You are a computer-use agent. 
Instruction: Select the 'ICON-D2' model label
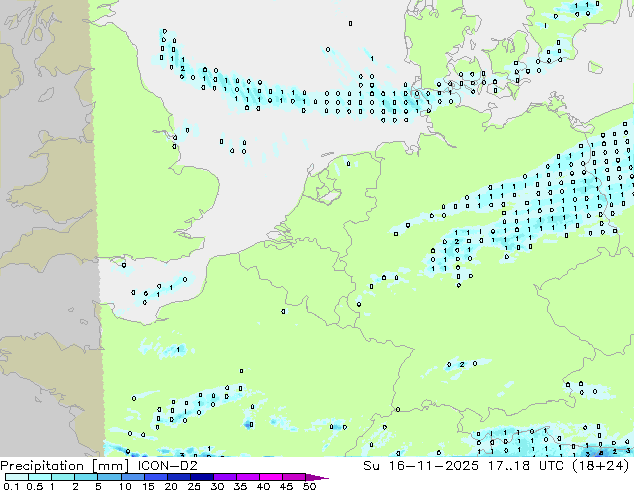coord(167,466)
